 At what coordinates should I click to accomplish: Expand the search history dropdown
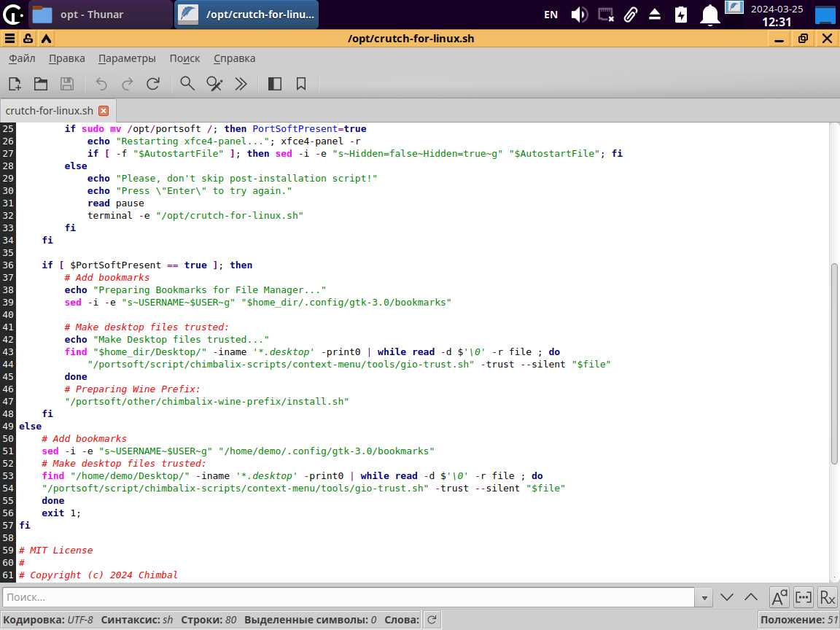tap(704, 597)
